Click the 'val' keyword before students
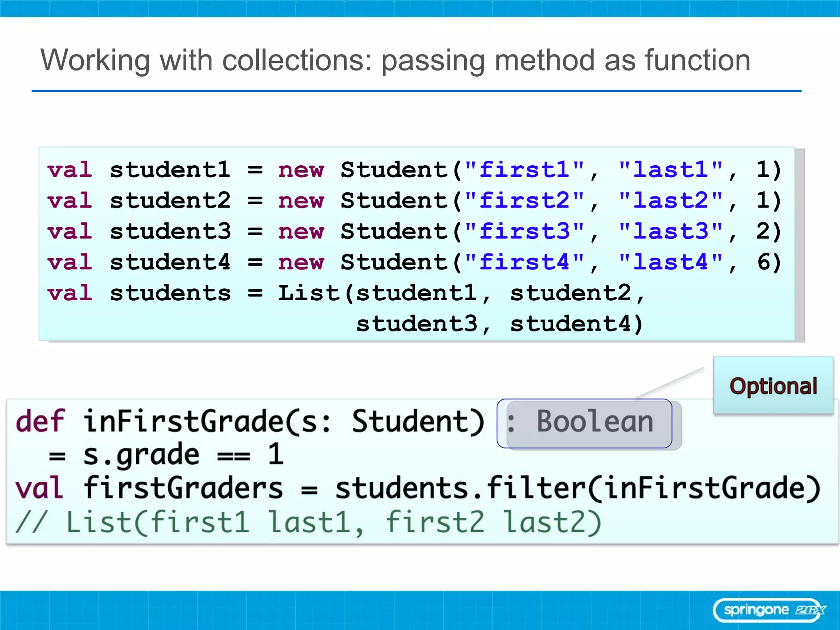 tap(70, 293)
